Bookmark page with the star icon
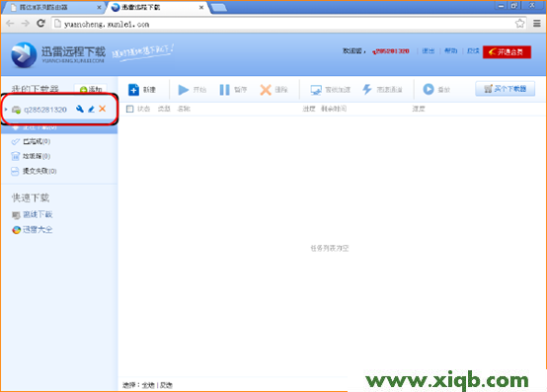This screenshot has width=547, height=392. 519,24
